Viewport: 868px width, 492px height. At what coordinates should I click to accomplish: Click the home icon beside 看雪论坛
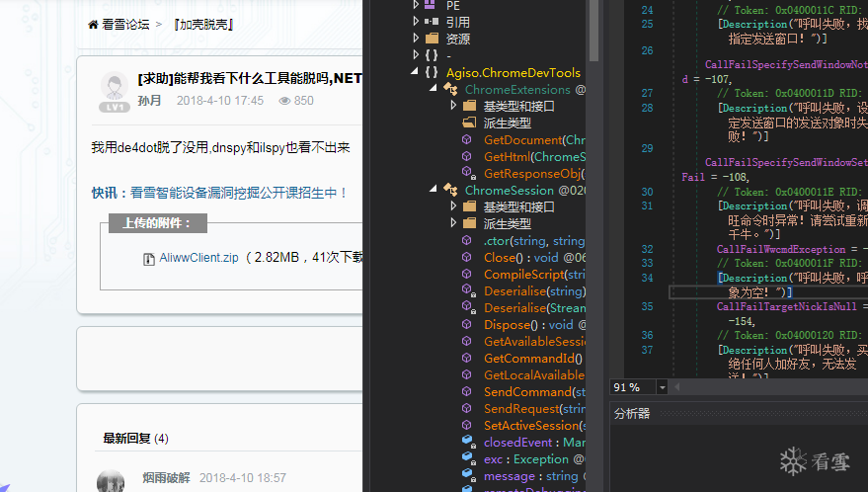[x=93, y=25]
